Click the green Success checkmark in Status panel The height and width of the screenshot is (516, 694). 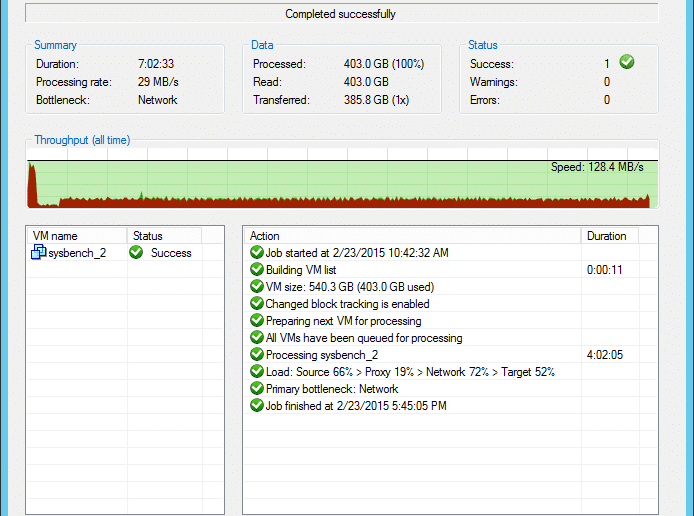[626, 62]
